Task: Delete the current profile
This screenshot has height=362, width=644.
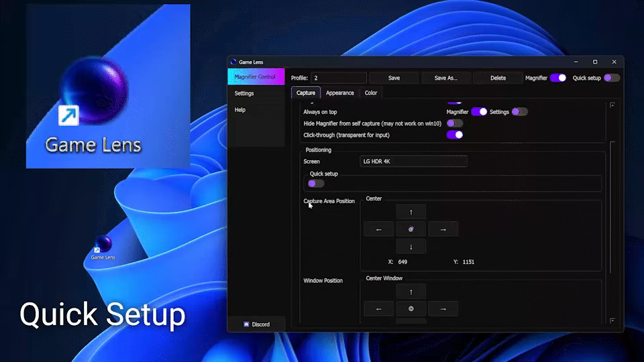Action: (498, 78)
